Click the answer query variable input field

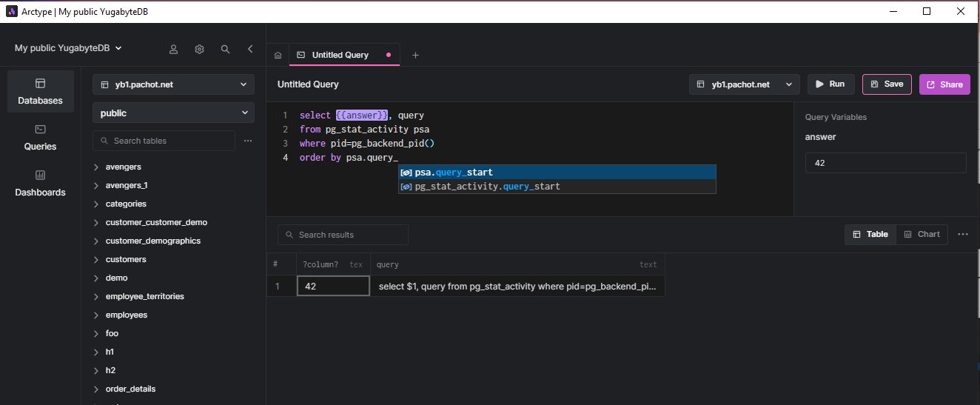(x=885, y=163)
